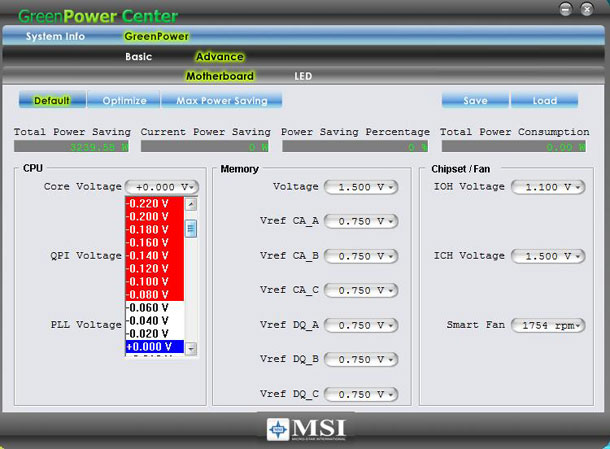Open the System Info tab

point(55,36)
